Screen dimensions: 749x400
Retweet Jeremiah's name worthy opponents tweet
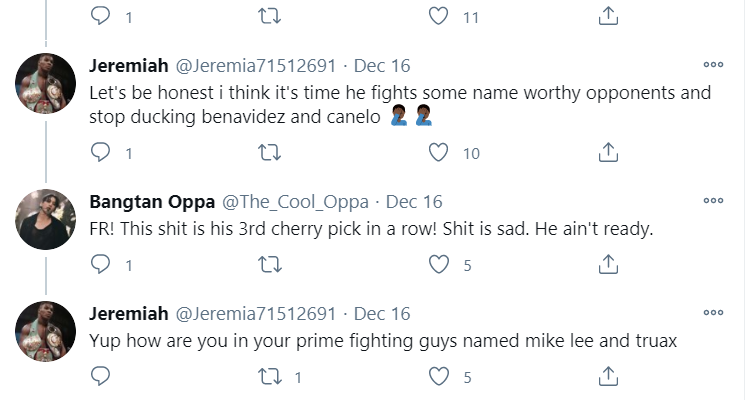tap(270, 152)
